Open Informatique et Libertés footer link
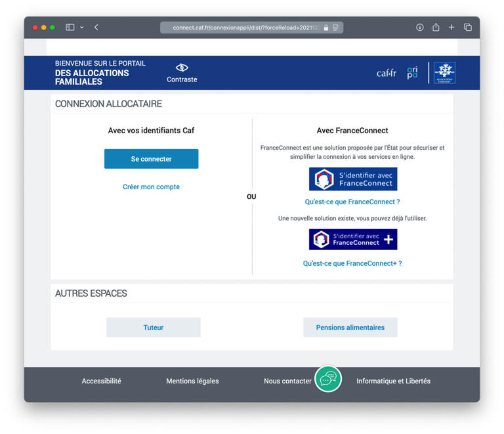 point(394,381)
